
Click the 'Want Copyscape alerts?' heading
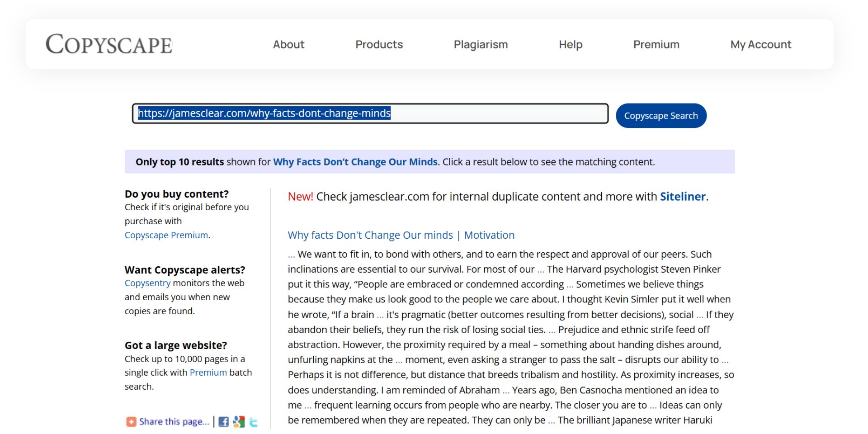(x=185, y=270)
